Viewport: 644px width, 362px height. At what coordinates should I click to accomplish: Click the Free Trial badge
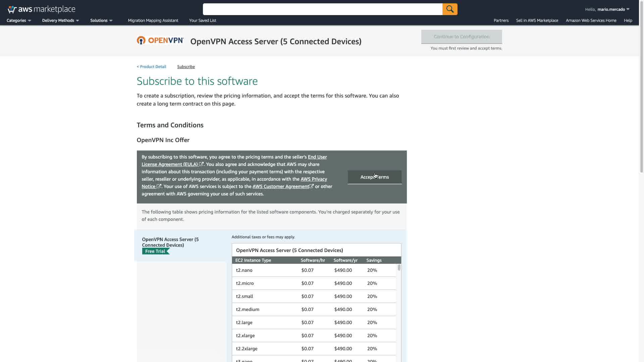coord(156,251)
